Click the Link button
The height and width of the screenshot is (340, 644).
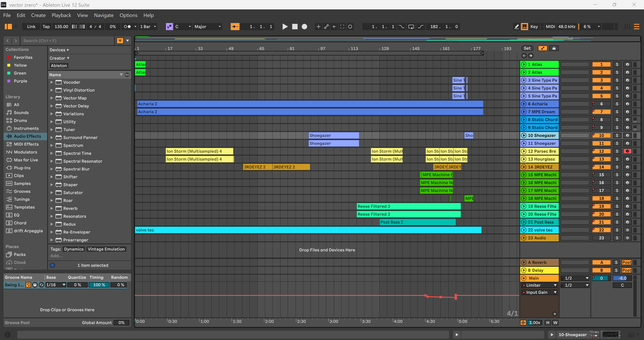[31, 27]
